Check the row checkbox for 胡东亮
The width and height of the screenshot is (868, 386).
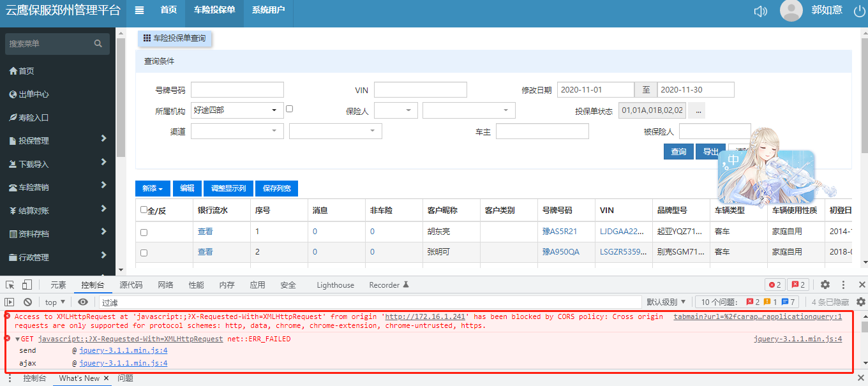coord(144,233)
